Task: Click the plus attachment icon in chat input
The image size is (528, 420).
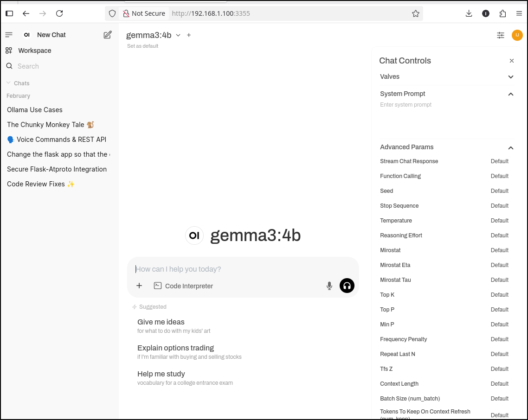Action: (x=139, y=286)
